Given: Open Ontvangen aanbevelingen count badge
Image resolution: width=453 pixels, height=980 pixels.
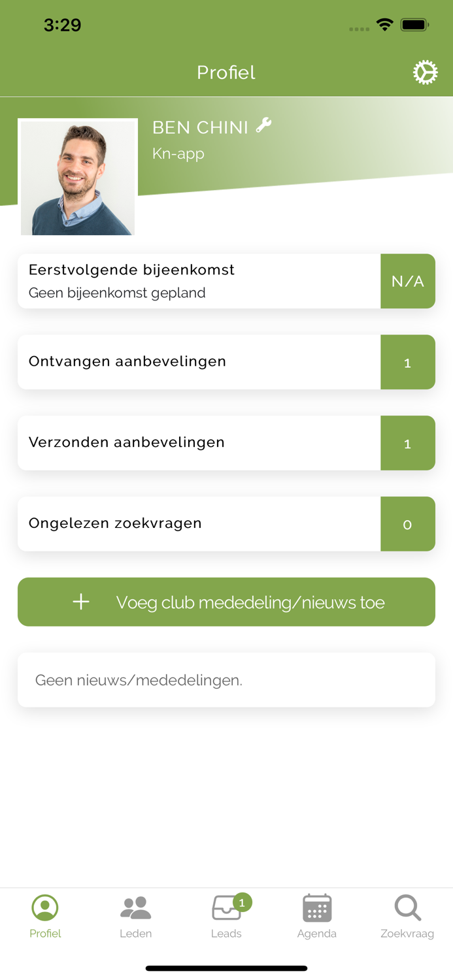Looking at the screenshot, I should (408, 362).
